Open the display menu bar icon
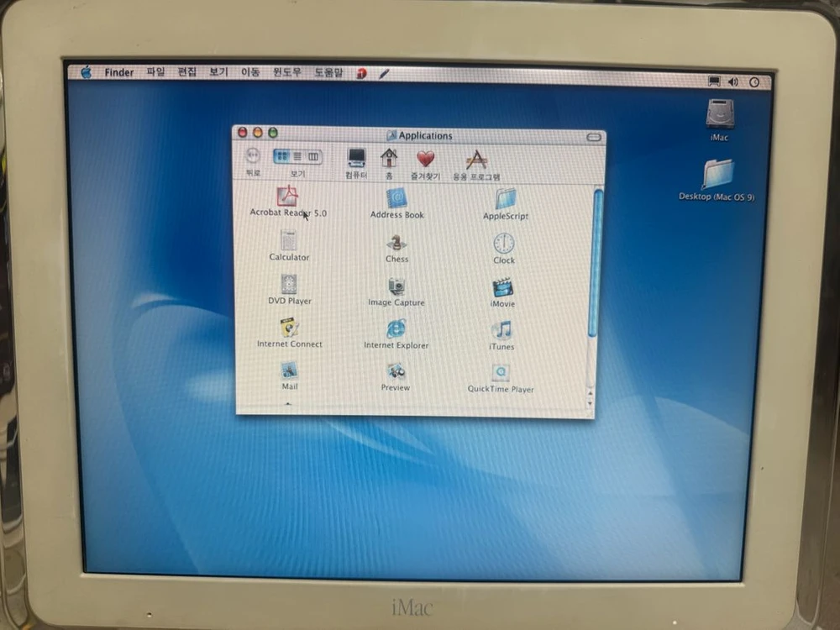This screenshot has height=630, width=840. pyautogui.click(x=714, y=81)
